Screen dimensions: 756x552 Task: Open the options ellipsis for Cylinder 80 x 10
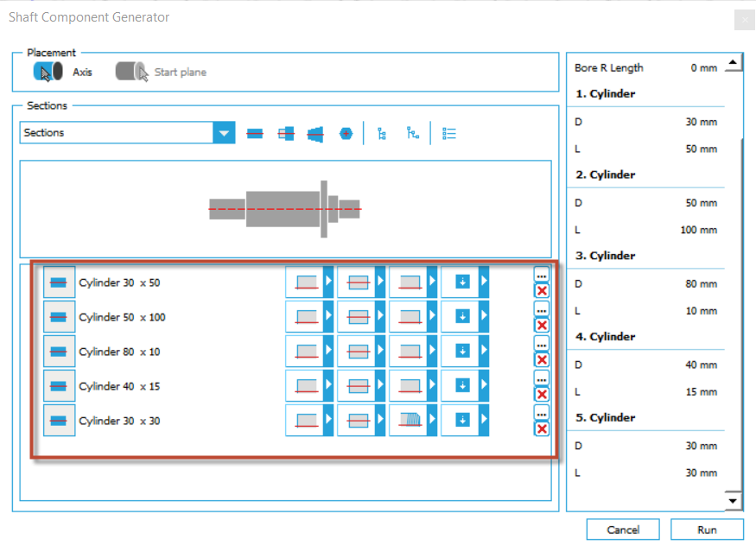click(541, 346)
